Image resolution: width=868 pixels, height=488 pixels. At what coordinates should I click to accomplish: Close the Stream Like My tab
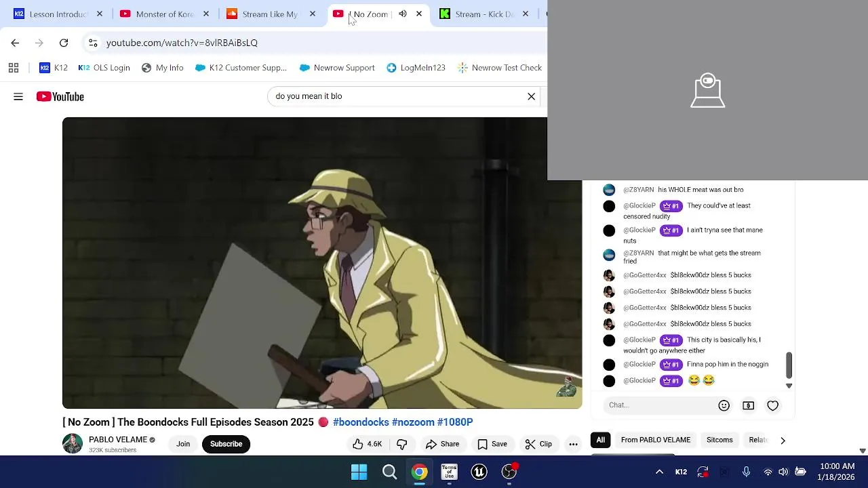click(313, 14)
